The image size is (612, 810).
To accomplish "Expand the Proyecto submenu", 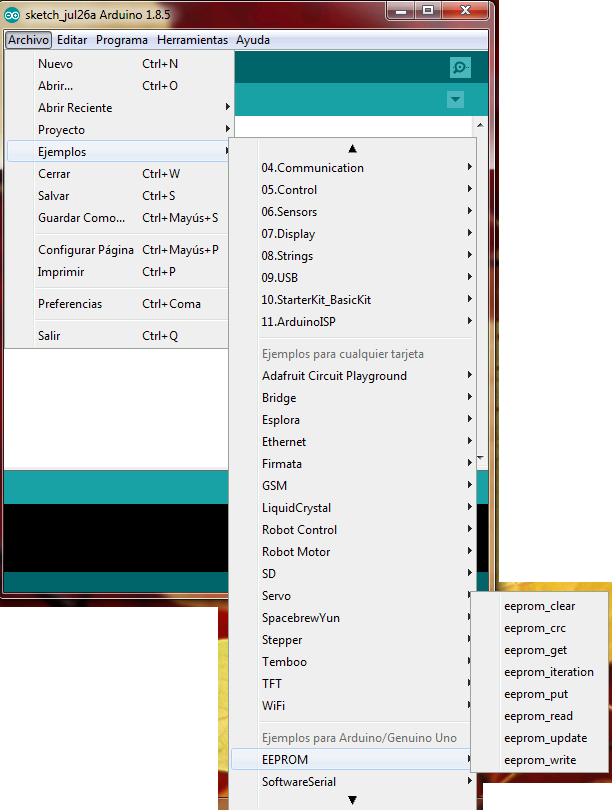I will click(118, 130).
